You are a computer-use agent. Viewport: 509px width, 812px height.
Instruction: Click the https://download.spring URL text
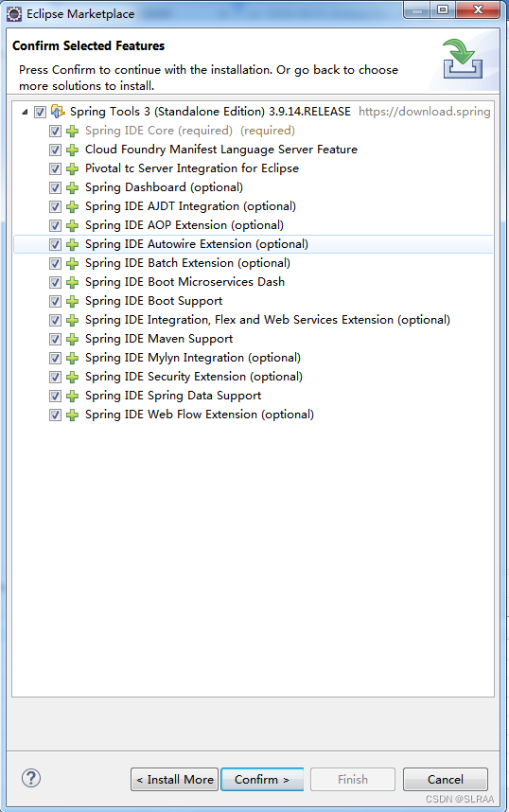click(x=425, y=112)
